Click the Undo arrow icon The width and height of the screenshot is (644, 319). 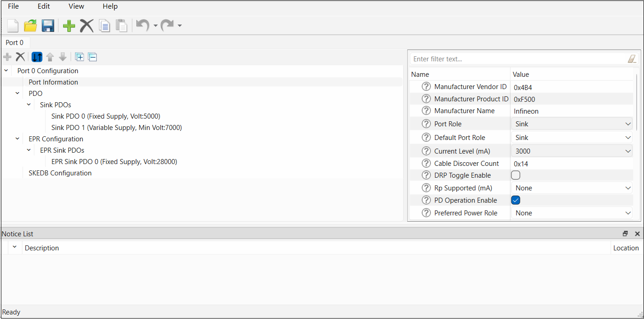tap(142, 26)
